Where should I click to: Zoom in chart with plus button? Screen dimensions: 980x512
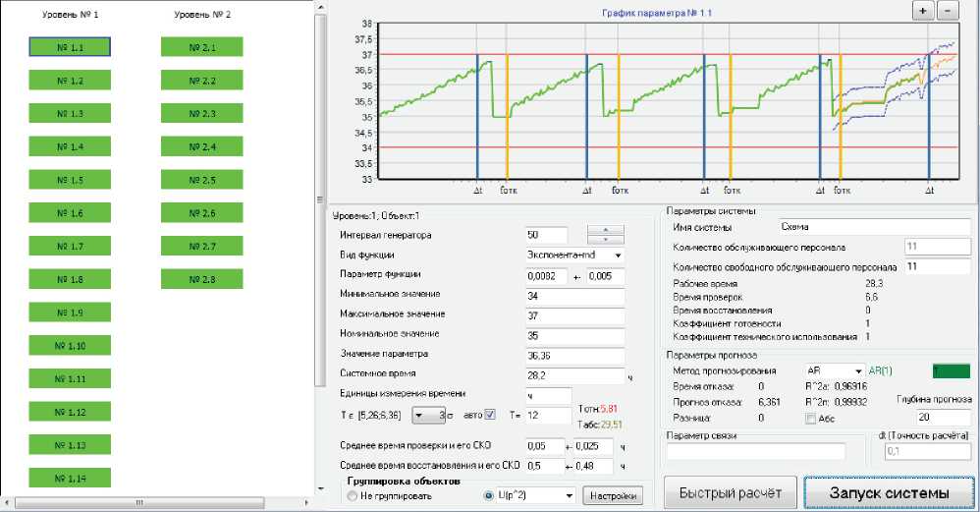pyautogui.click(x=922, y=11)
